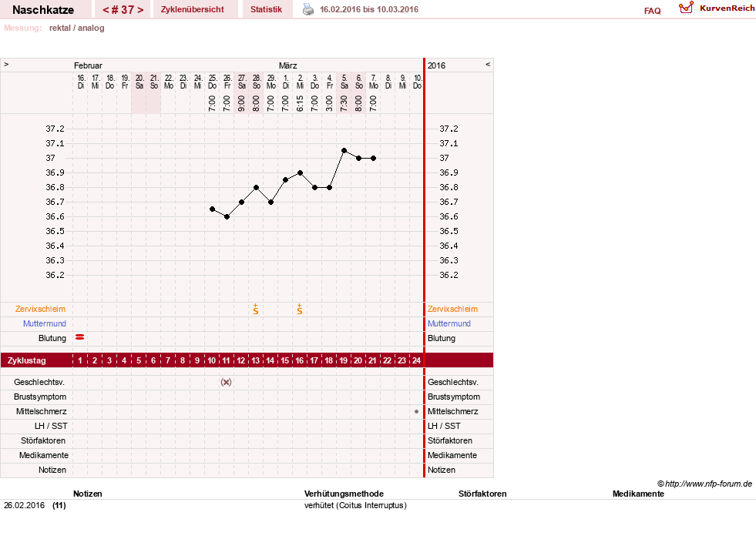Click the left 'Störfaktoren' row label

[44, 440]
